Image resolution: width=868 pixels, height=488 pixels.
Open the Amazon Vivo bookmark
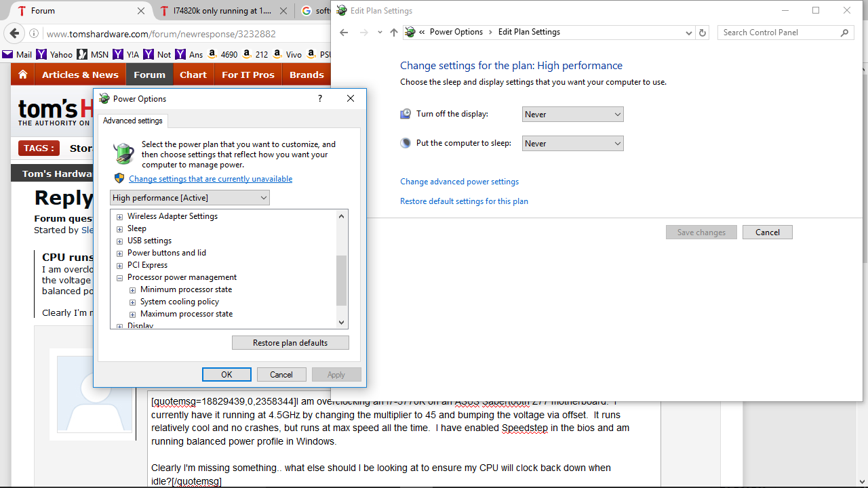[x=288, y=54]
